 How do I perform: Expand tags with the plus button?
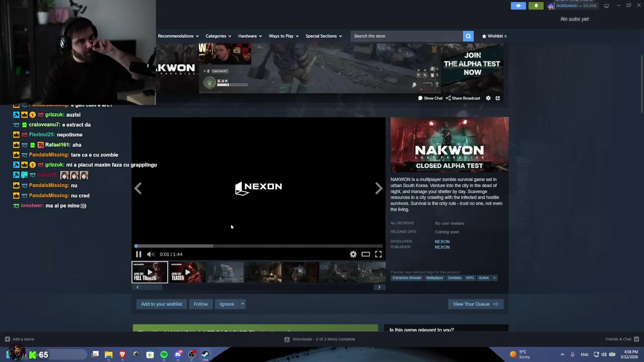coord(494,278)
